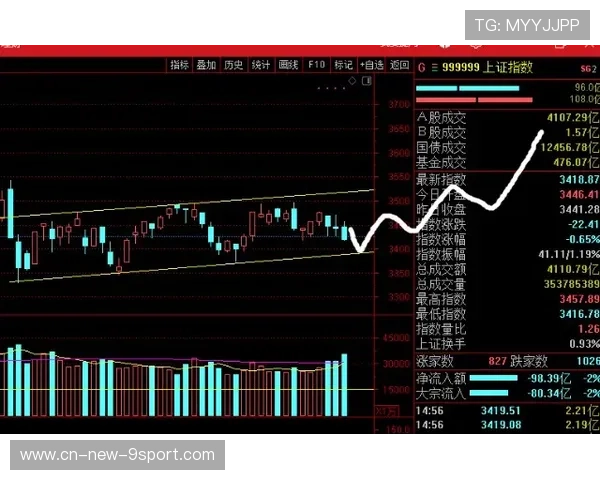The height and width of the screenshot is (480, 600).
Task: Add the index via +自选
Action: [371, 64]
